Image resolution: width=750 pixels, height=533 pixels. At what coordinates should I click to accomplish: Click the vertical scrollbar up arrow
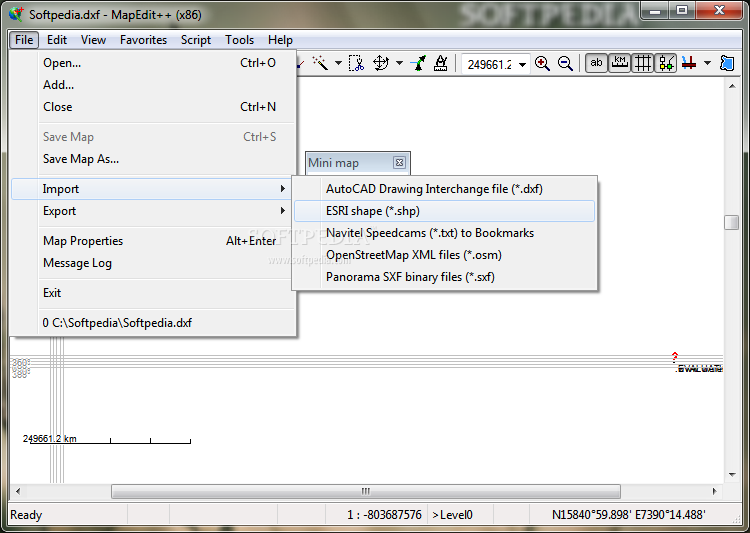tap(732, 86)
